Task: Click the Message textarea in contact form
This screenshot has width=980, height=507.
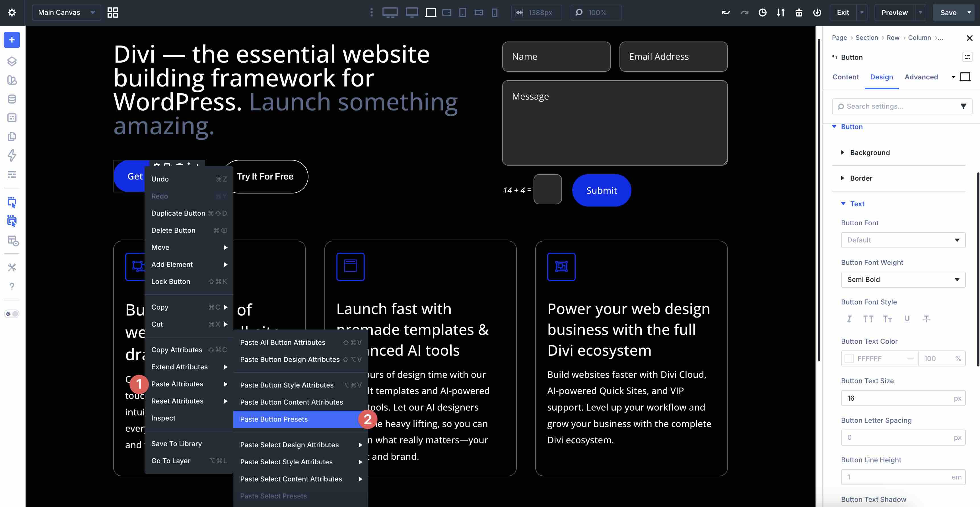Action: tap(615, 123)
